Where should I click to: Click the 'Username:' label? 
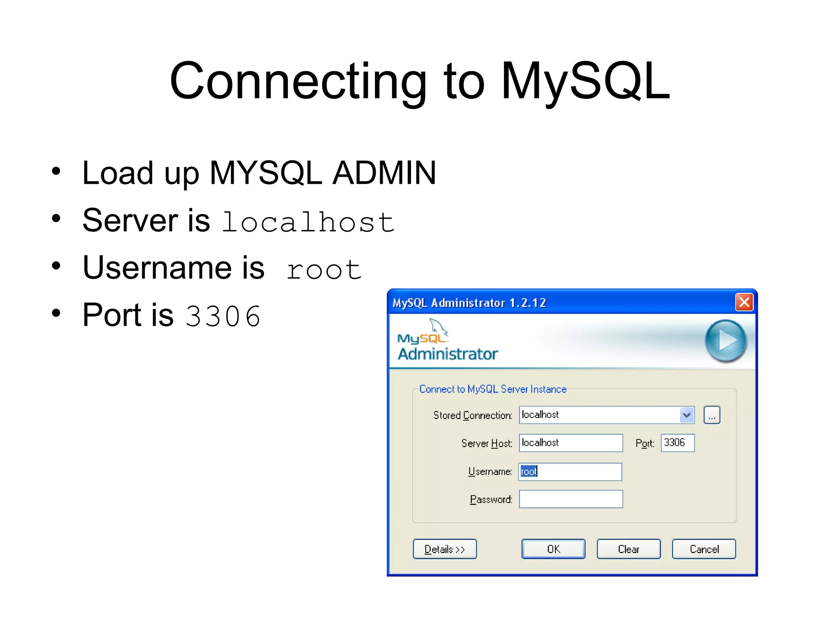490,472
